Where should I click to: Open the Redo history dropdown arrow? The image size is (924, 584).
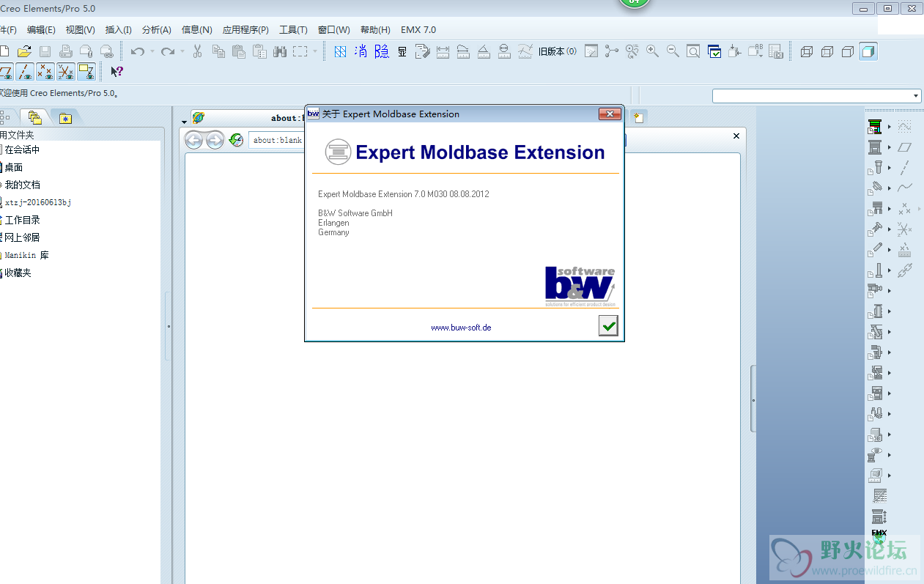pos(182,51)
